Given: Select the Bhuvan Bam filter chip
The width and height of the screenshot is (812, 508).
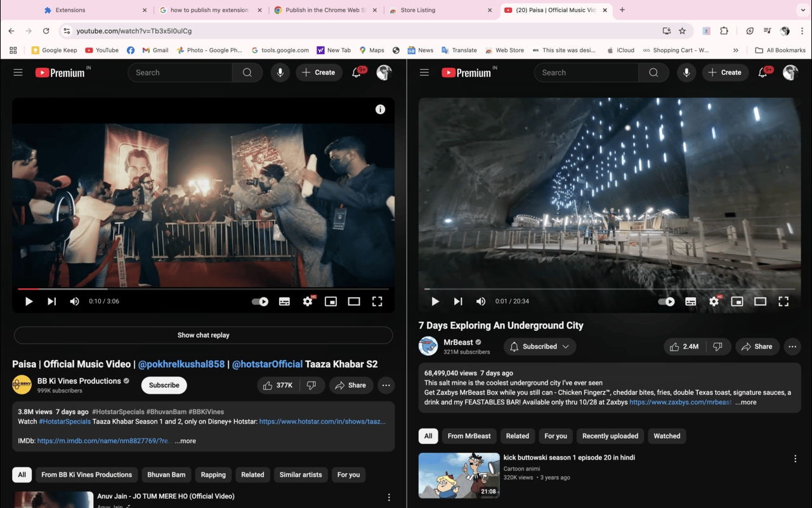Looking at the screenshot, I should point(166,475).
